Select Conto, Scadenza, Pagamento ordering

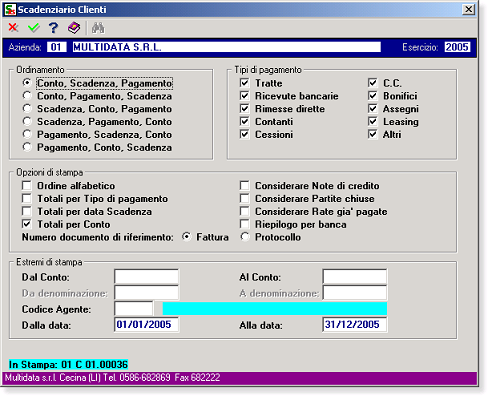[27, 83]
